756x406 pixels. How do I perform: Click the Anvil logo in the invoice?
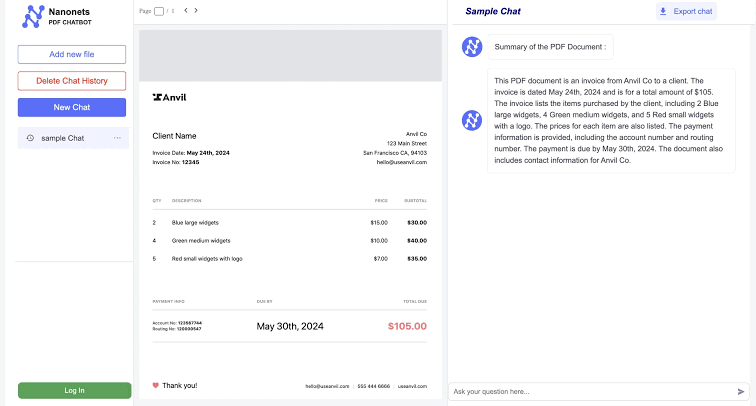coord(169,97)
